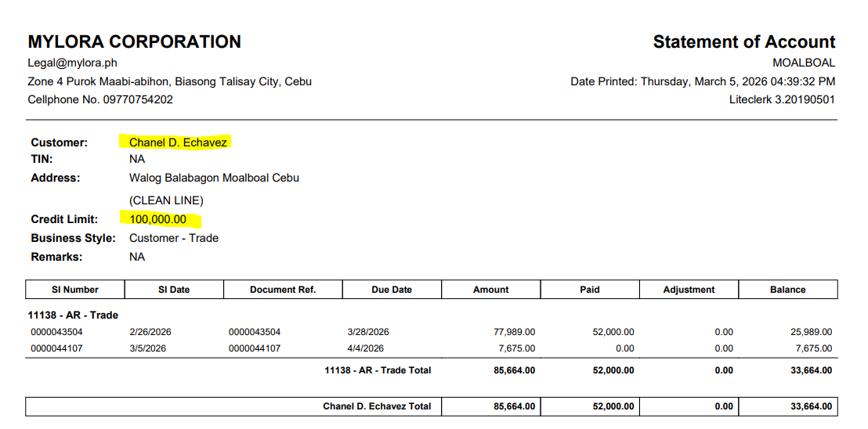
Task: Click the due date 3/28/2026
Action: [369, 332]
